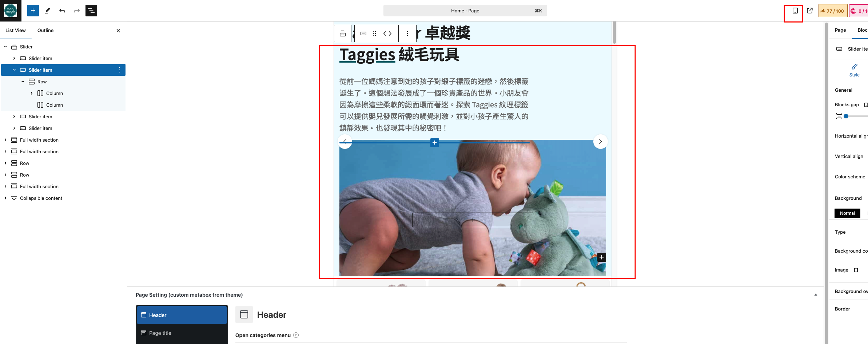
Task: Open the 77/100 SEO score badge
Action: tap(833, 11)
